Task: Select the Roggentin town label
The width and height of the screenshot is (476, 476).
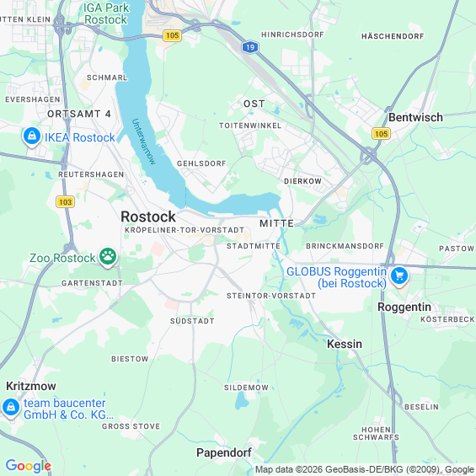Action: (x=404, y=307)
